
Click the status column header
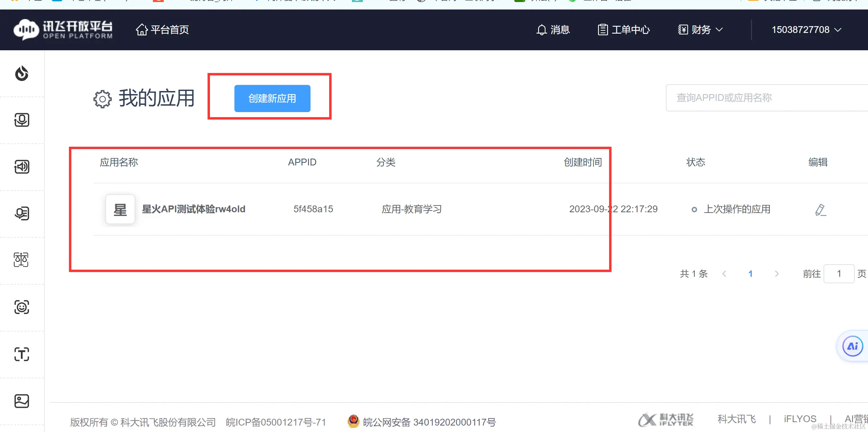point(696,162)
